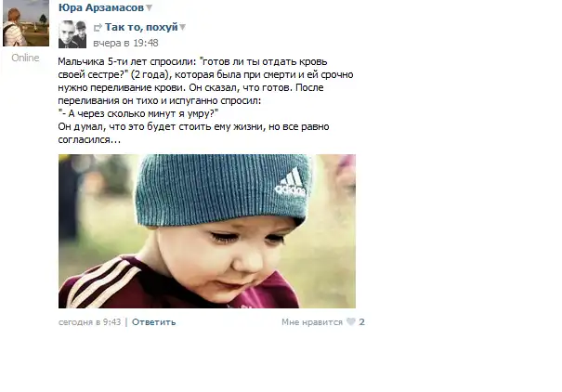
Task: Click the first line starting Мальчика 5-ти лет
Action: click(192, 61)
